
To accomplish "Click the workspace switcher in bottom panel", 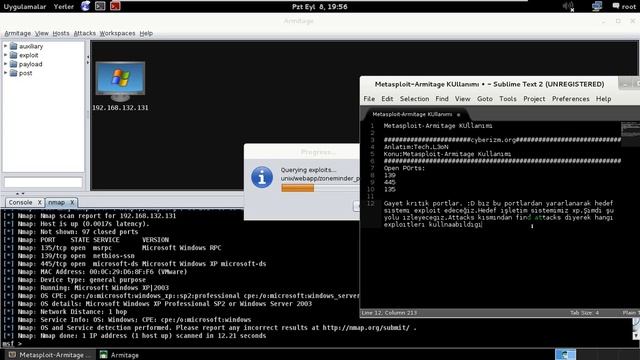I will [x=565, y=354].
